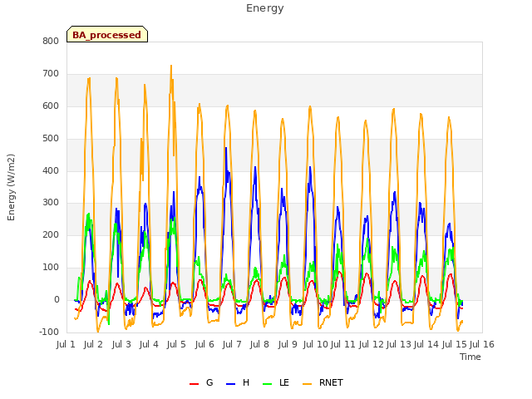Click the 100 y-axis tick label

[51, 268]
